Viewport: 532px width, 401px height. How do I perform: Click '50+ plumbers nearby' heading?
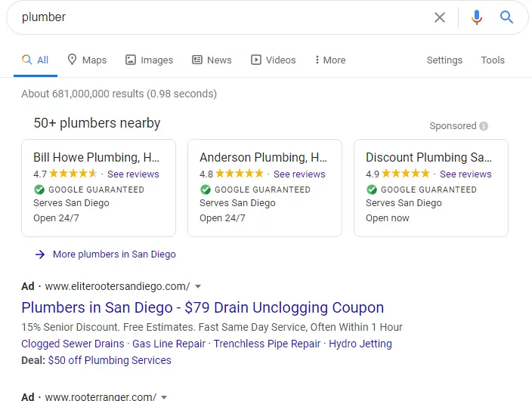(97, 123)
